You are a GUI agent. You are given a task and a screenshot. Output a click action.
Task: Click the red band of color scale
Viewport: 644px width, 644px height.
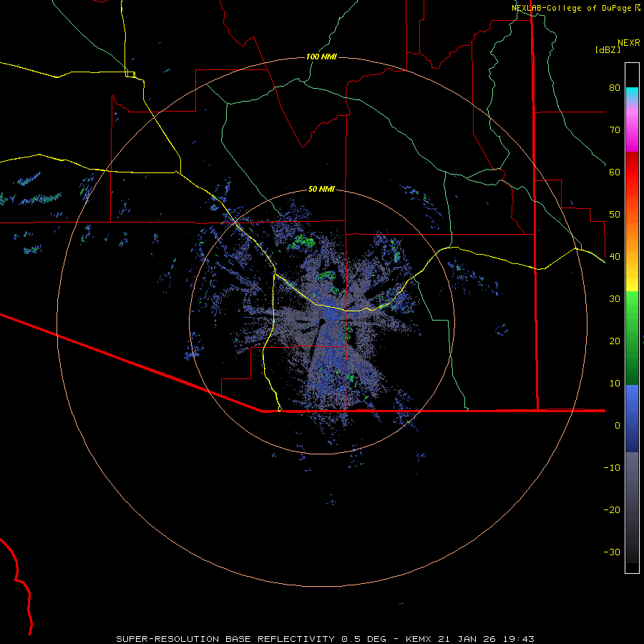632,172
